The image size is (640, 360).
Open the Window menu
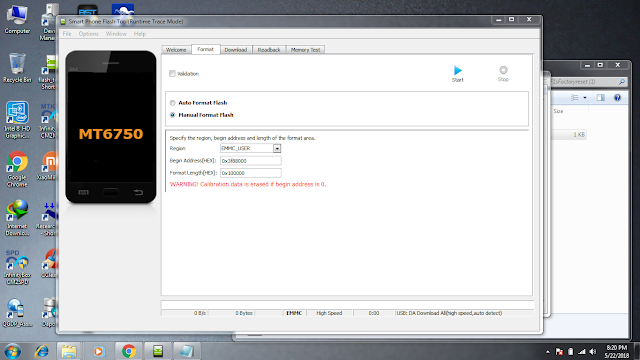[116, 34]
